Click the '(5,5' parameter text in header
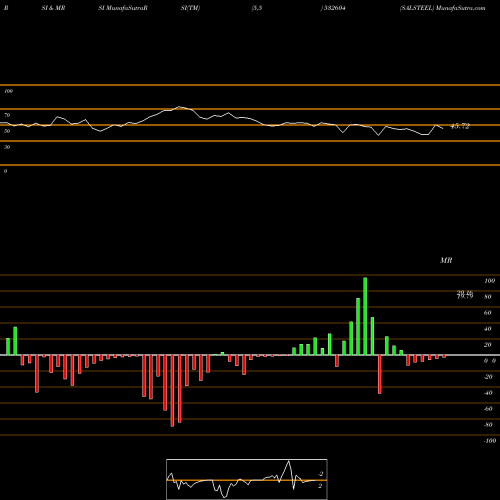Image resolution: width=500 pixels, height=500 pixels. [257, 8]
